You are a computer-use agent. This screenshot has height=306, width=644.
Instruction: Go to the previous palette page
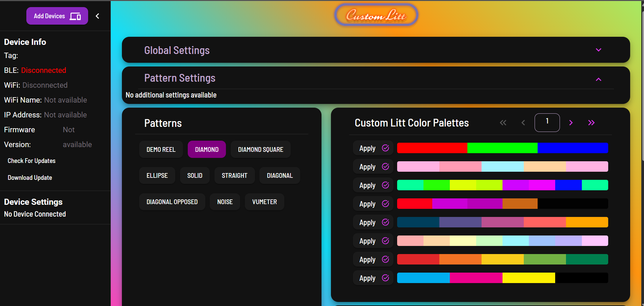click(x=523, y=123)
